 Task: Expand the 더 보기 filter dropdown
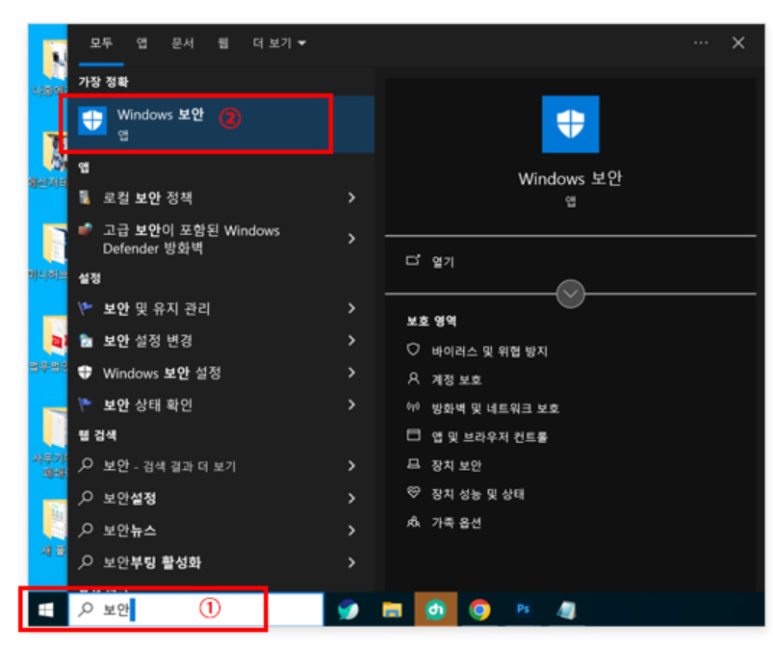click(x=279, y=43)
